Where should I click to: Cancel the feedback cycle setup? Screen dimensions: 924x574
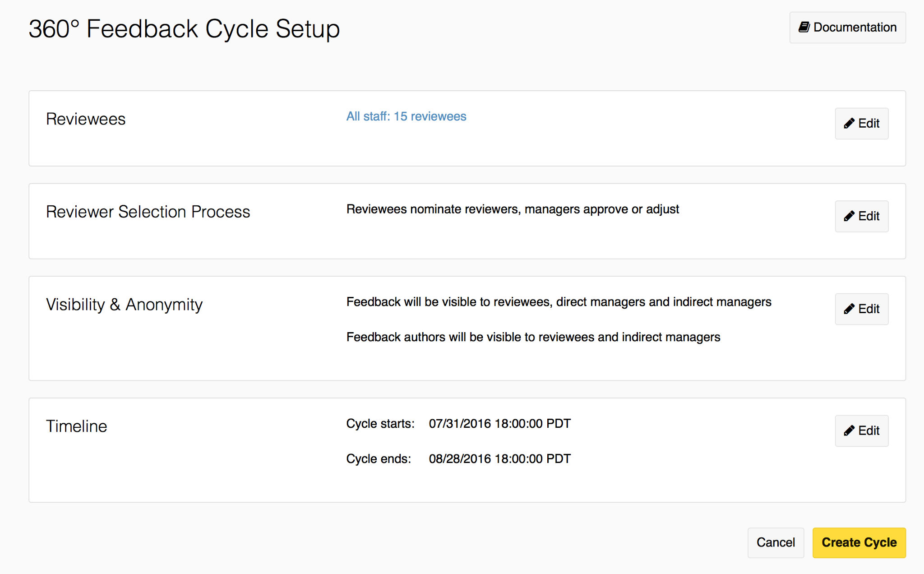[x=776, y=542]
